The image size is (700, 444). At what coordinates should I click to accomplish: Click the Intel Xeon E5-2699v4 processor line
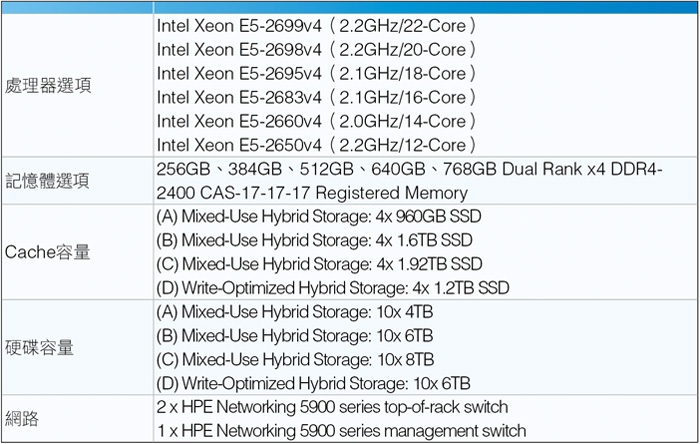point(316,26)
